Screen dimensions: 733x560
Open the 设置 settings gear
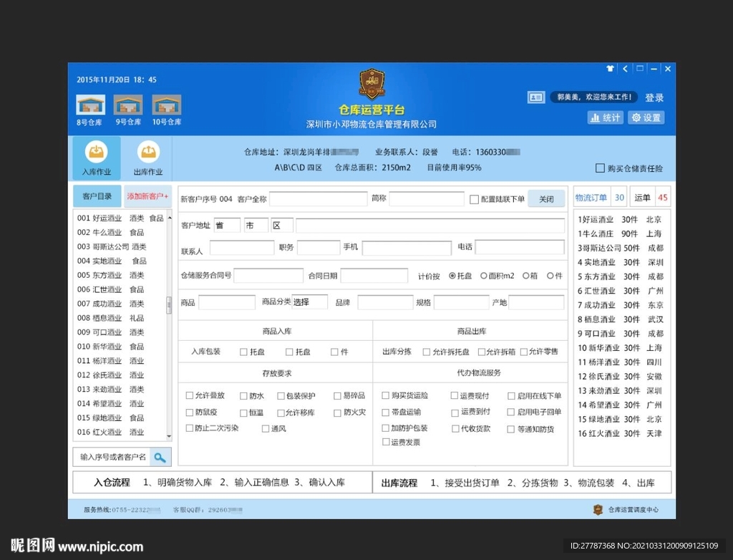646,117
